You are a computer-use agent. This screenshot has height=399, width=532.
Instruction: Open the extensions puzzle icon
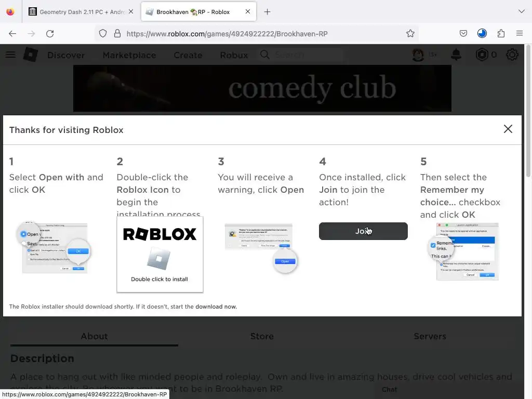point(501,33)
